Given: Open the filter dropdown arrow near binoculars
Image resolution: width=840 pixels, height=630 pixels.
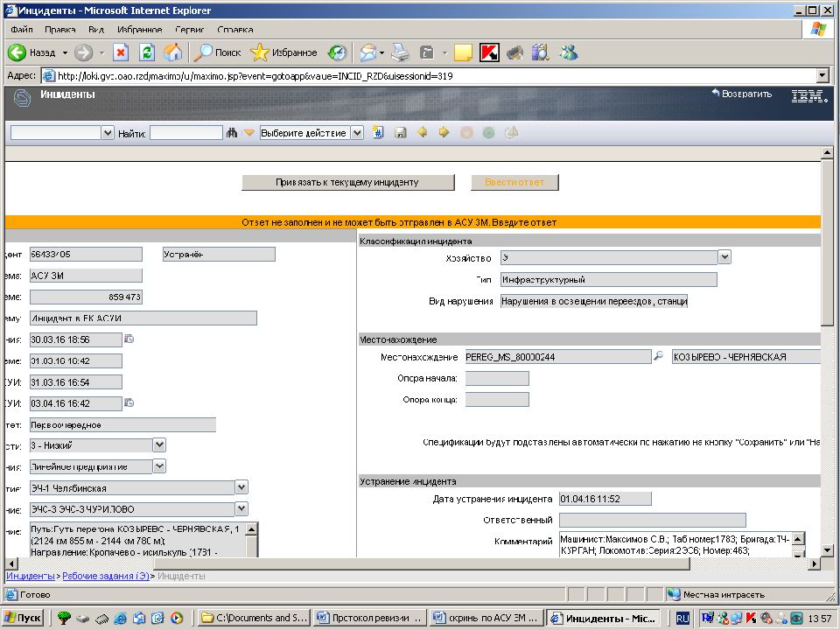Looking at the screenshot, I should click(248, 132).
